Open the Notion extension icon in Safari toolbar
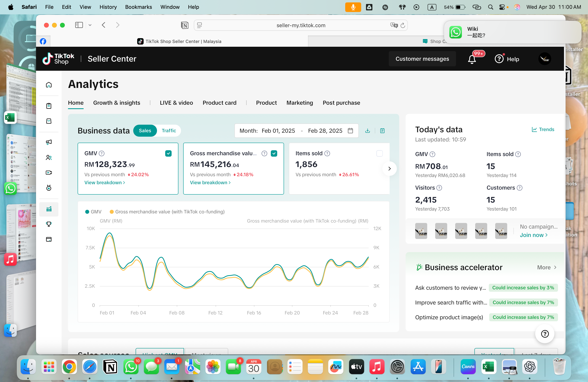Screen dimensions: 588x382 click(x=185, y=25)
